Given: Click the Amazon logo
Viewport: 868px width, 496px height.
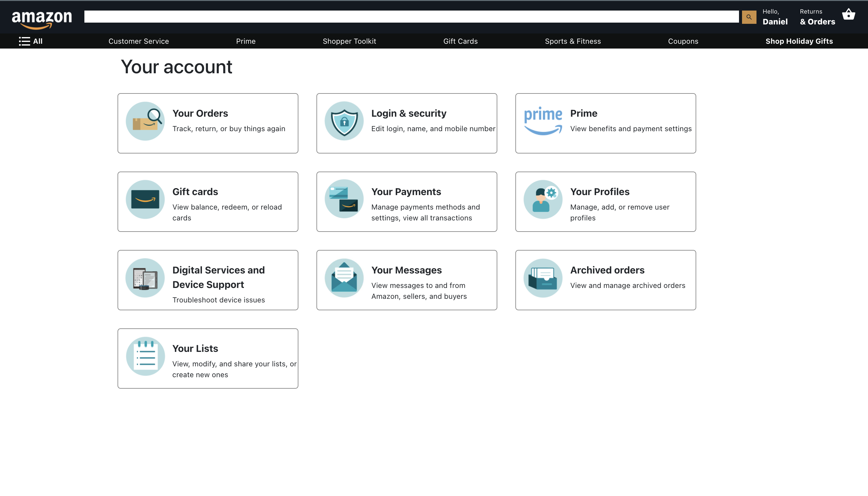Looking at the screenshot, I should (x=42, y=19).
